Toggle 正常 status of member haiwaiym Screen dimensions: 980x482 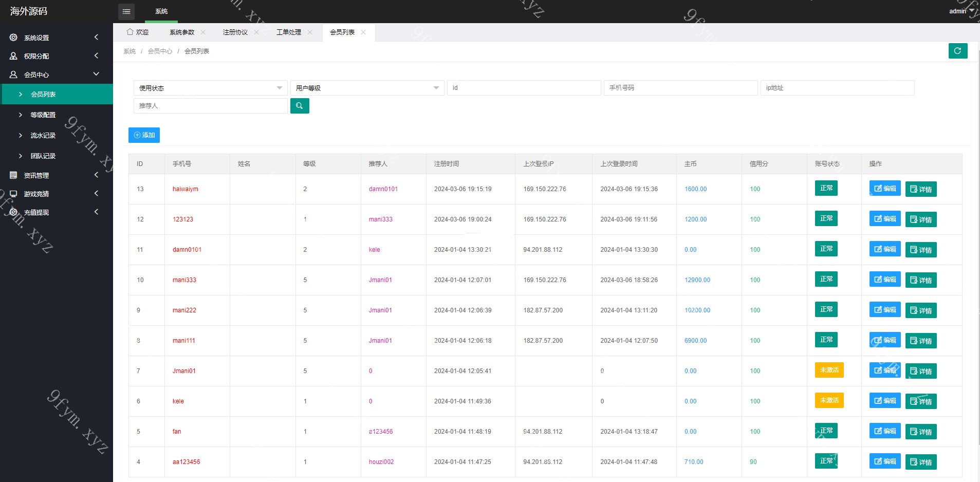[x=826, y=188]
